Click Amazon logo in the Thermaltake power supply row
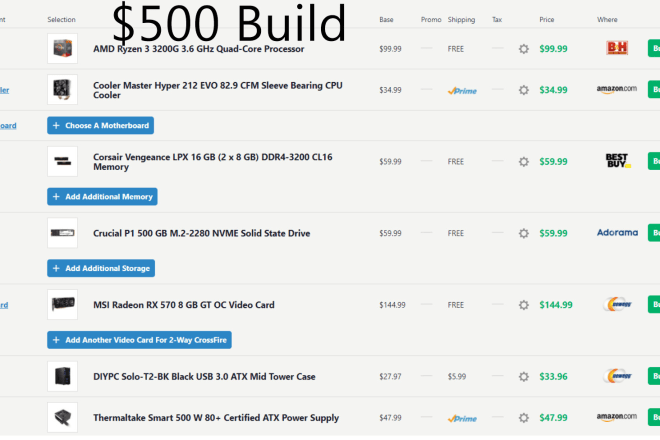The height and width of the screenshot is (440, 660). pyautogui.click(x=617, y=417)
